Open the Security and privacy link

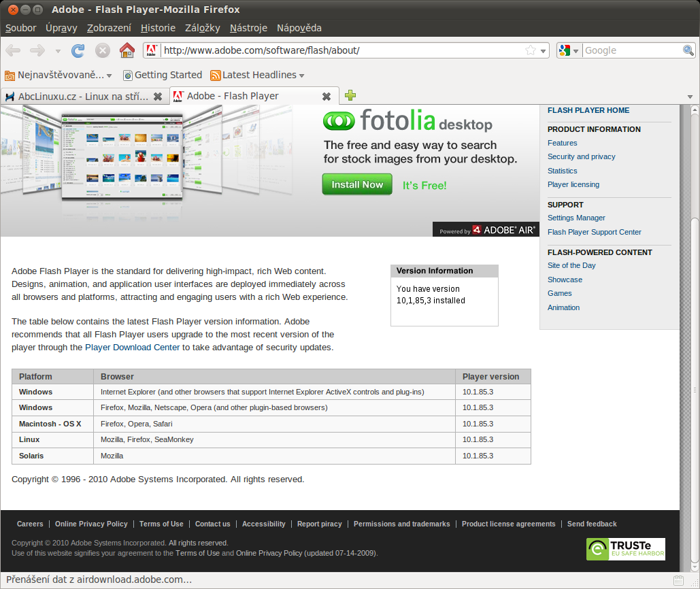[581, 156]
